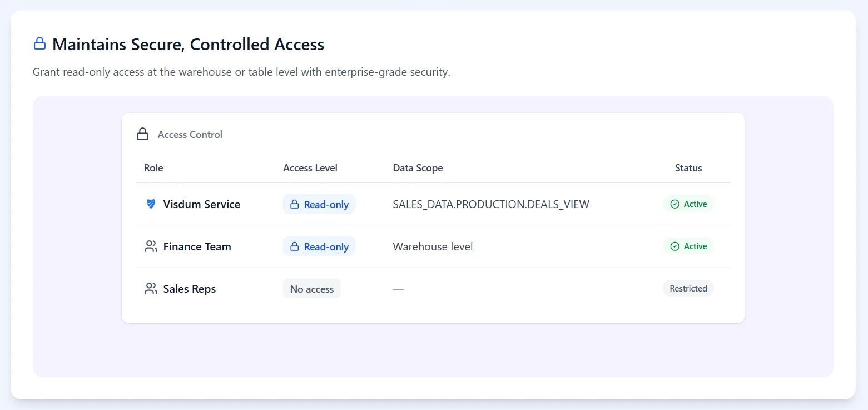Click the Status column header
The width and height of the screenshot is (868, 410).
point(688,168)
